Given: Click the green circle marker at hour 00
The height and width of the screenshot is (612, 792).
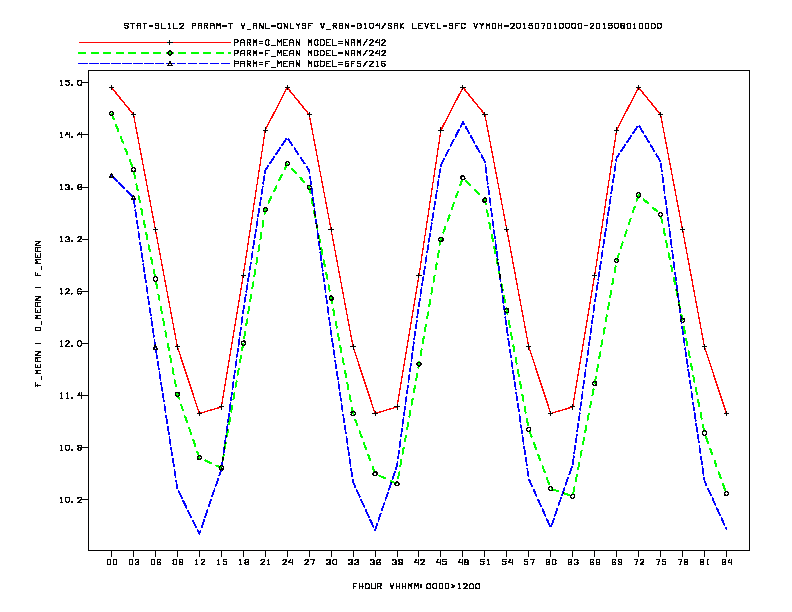Looking at the screenshot, I should (x=112, y=114).
